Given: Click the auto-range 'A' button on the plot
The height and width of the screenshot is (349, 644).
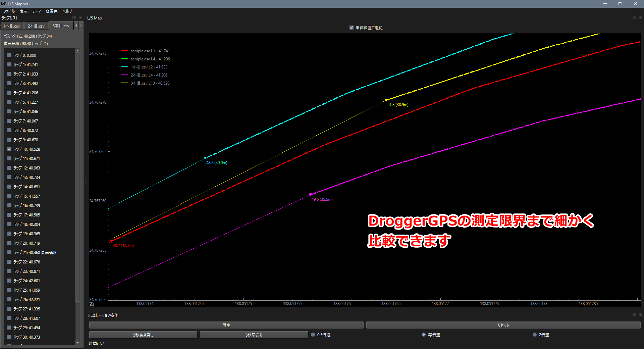Looking at the screenshot, I should [x=91, y=305].
